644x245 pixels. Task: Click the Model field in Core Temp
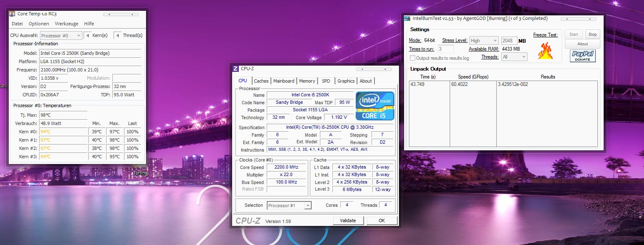90,53
